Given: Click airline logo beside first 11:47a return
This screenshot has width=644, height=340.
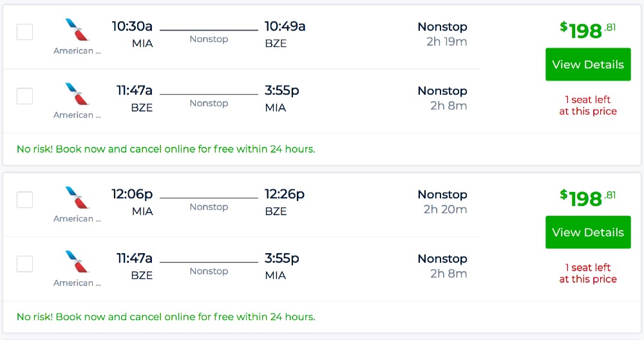Looking at the screenshot, I should 77,94.
